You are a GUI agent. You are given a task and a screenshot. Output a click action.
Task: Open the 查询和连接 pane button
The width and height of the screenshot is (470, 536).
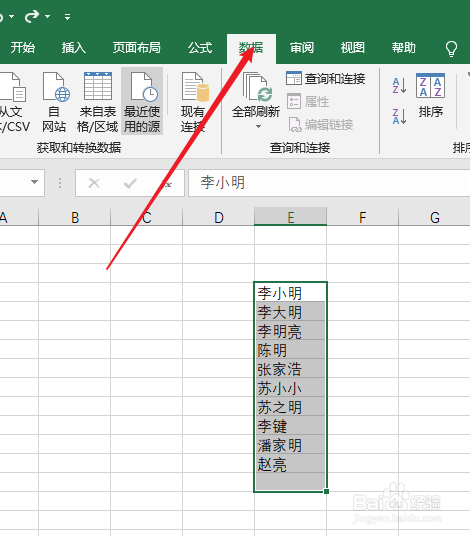point(326,79)
